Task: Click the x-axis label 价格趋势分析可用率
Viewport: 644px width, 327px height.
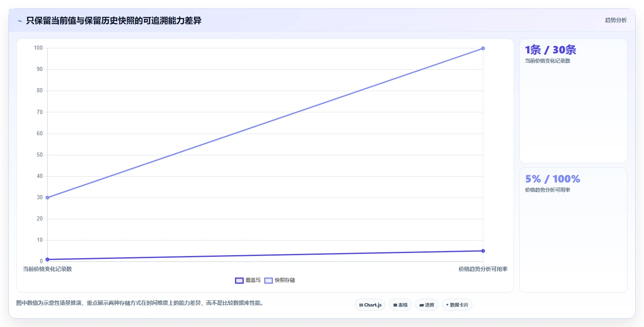Action: tap(483, 269)
